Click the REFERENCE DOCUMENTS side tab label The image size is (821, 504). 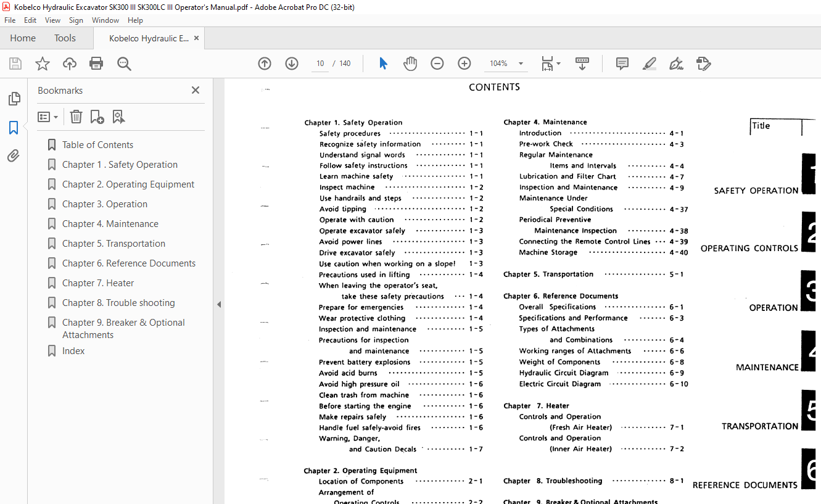click(x=745, y=485)
